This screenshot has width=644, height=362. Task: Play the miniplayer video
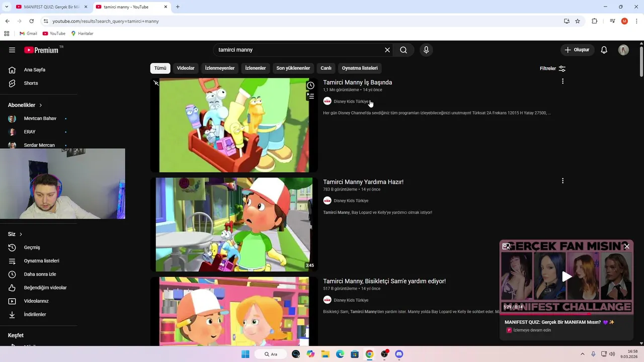point(567,277)
